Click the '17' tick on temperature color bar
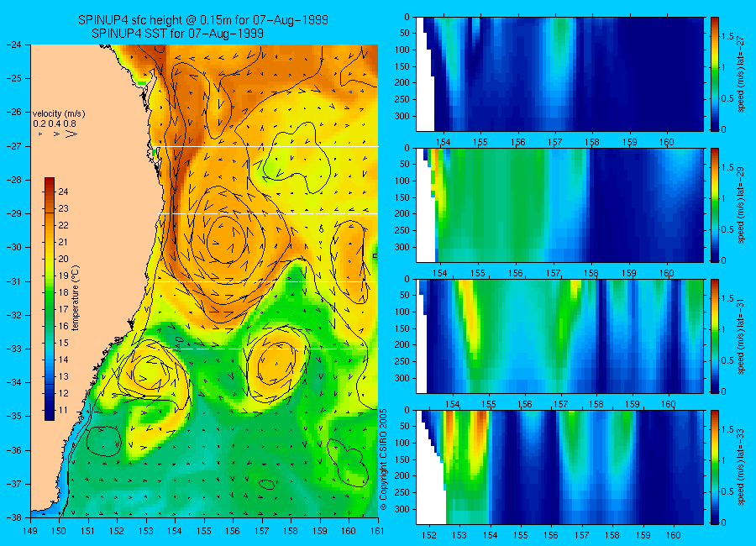 pyautogui.click(x=63, y=309)
